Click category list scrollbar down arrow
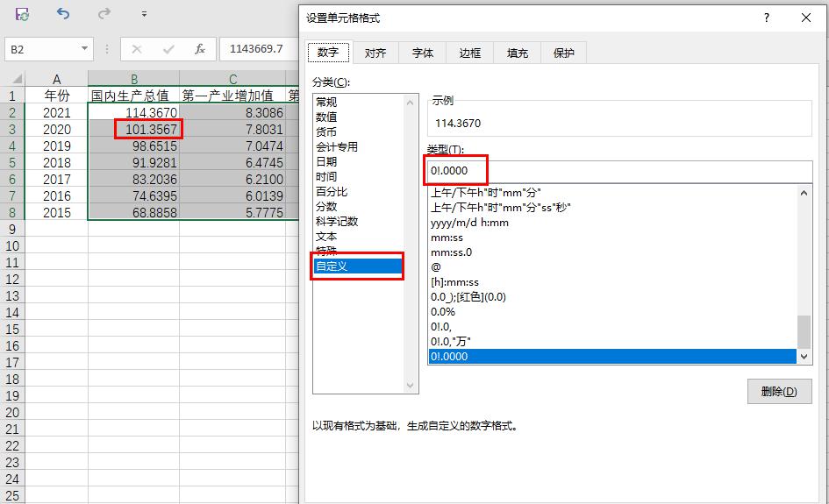Viewport: 829px width, 504px height. [411, 387]
